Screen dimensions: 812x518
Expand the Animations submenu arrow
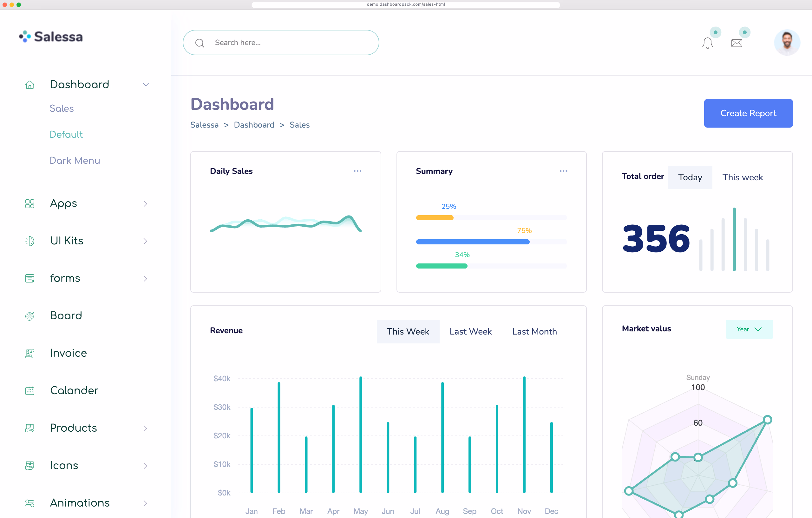point(145,503)
